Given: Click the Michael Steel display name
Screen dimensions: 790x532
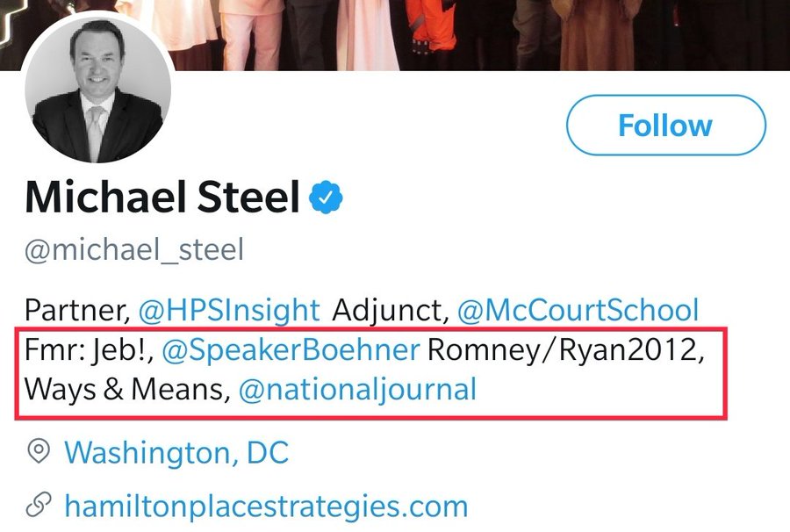Looking at the screenshot, I should (162, 198).
